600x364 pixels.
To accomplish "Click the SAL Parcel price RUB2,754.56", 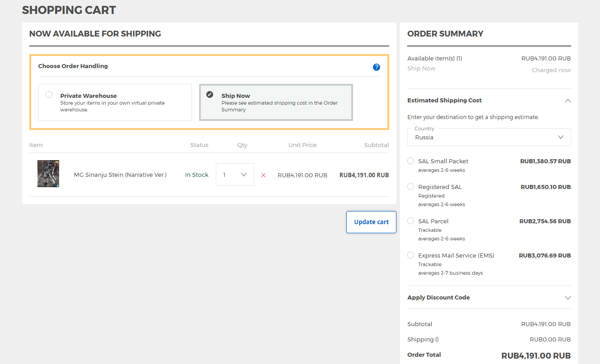I will [x=545, y=221].
